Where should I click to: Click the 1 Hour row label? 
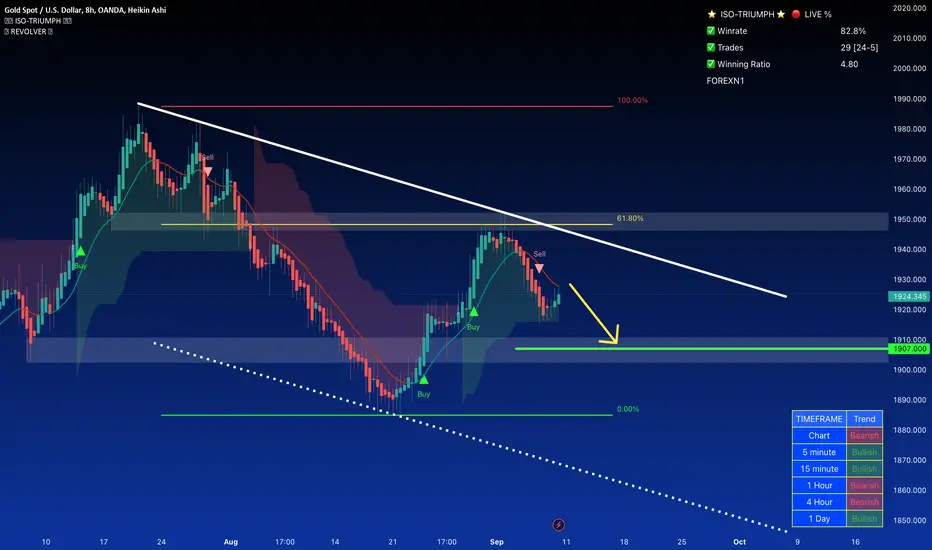pos(819,485)
